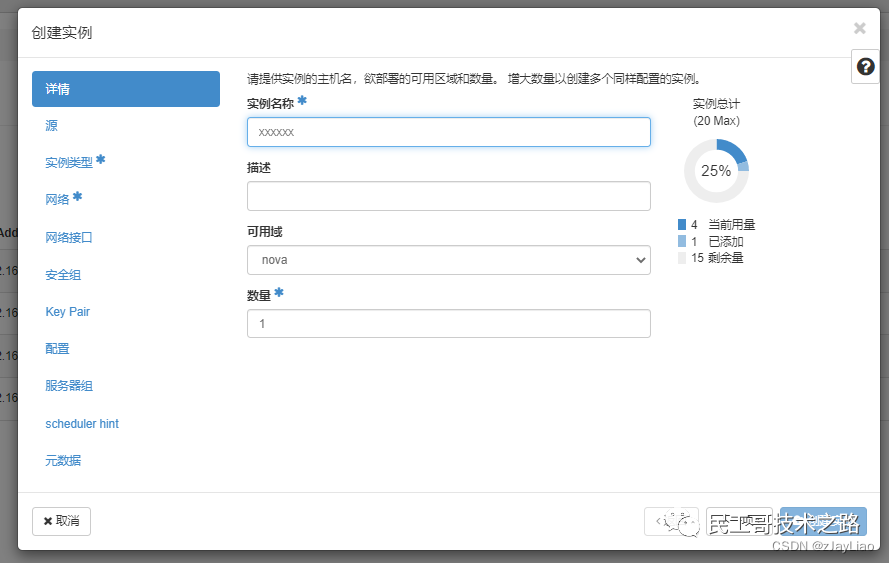The height and width of the screenshot is (563, 889).
Task: Click the 实例总计 heading text
Action: (x=717, y=104)
